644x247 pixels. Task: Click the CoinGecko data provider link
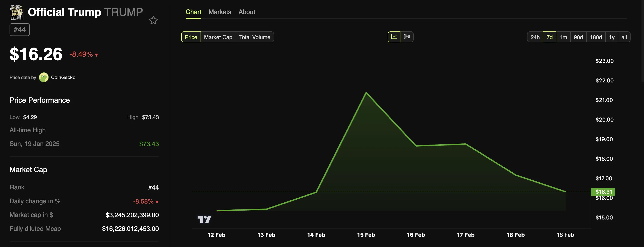pyautogui.click(x=63, y=77)
